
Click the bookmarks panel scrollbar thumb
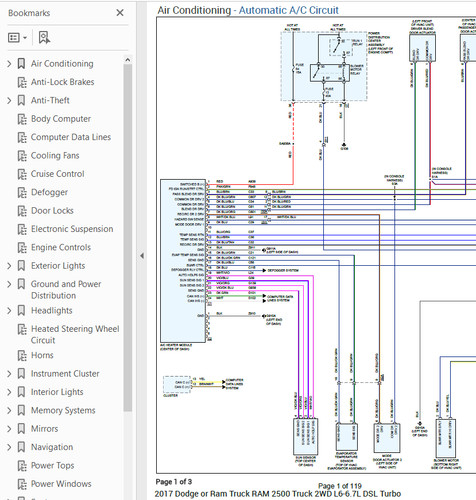pos(128,238)
